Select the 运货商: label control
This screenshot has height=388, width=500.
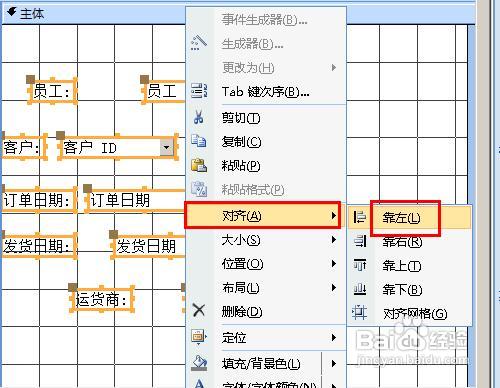click(x=102, y=299)
